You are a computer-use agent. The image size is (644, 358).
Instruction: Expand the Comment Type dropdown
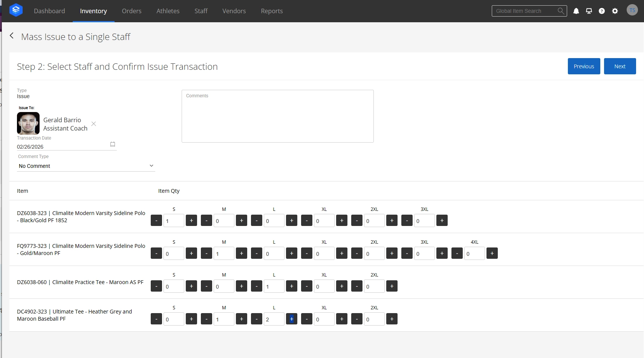coord(86,166)
